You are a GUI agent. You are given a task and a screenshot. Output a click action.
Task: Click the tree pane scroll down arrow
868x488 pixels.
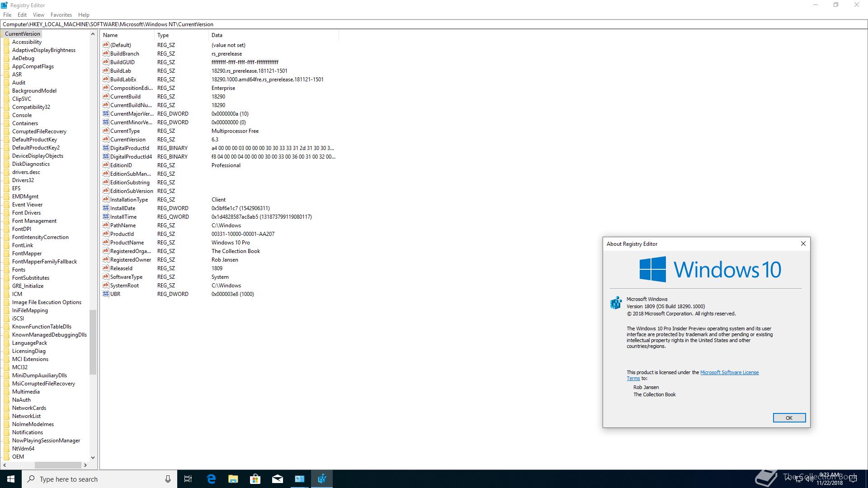(x=93, y=457)
